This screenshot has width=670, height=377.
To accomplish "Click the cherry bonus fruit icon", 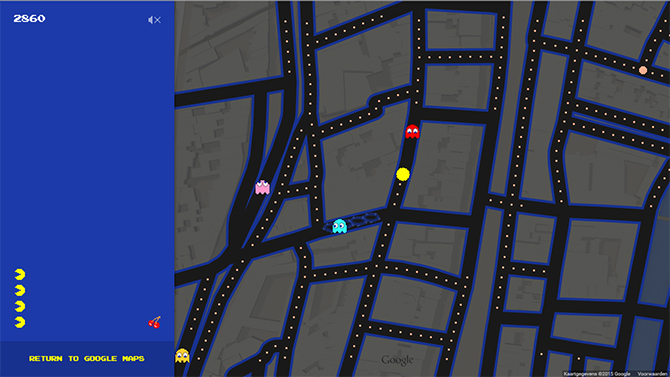I will click(155, 322).
